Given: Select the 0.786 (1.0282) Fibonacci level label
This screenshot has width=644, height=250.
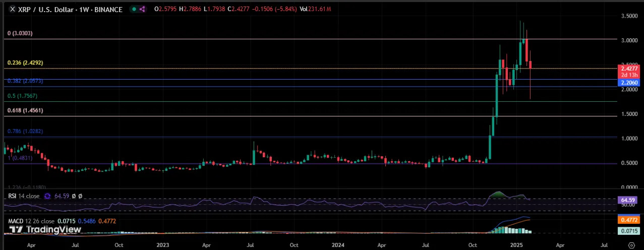Looking at the screenshot, I should coord(25,131).
